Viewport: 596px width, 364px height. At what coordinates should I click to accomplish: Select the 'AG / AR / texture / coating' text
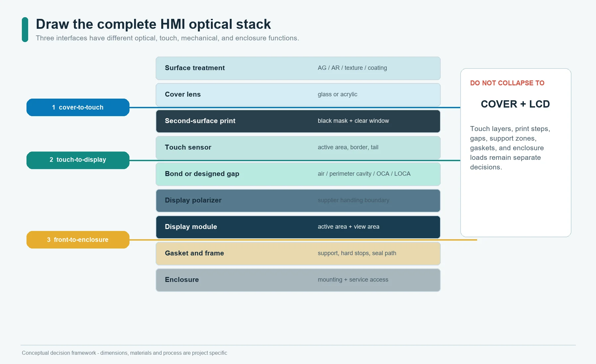point(352,68)
